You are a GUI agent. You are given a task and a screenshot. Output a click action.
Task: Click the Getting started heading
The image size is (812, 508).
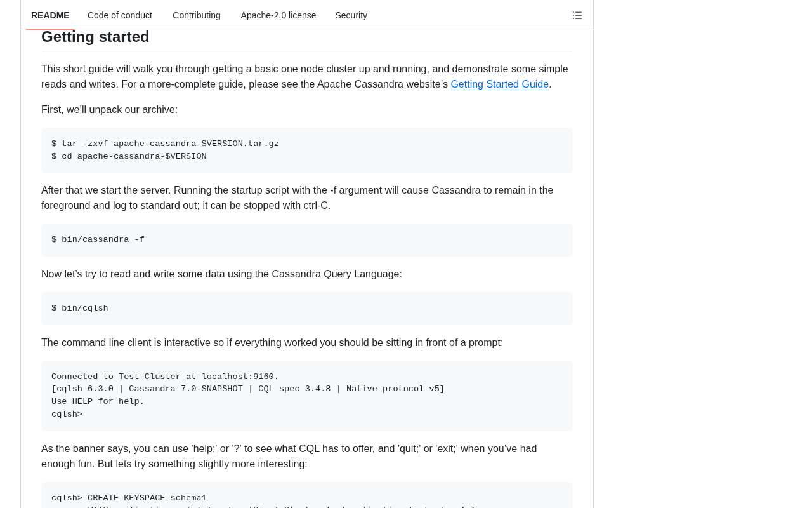pyautogui.click(x=95, y=37)
